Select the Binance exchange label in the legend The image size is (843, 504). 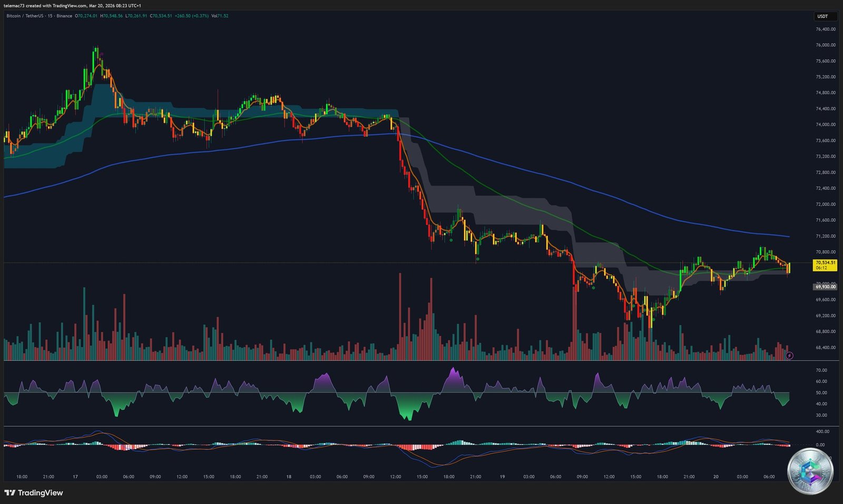click(64, 16)
